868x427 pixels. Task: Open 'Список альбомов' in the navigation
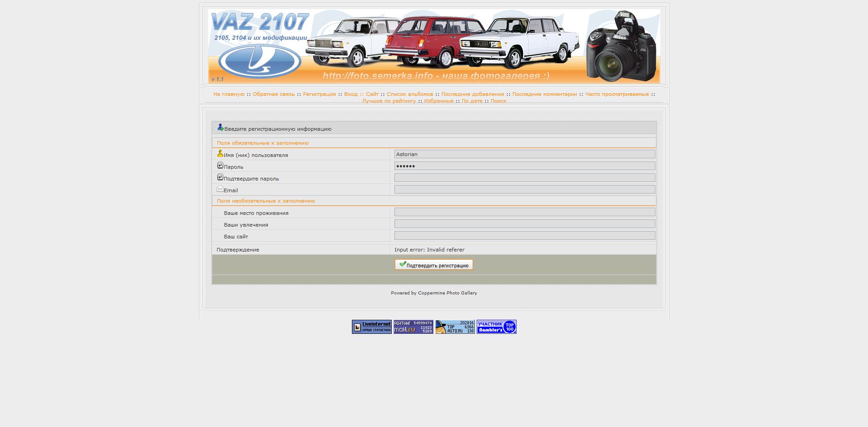click(x=410, y=94)
